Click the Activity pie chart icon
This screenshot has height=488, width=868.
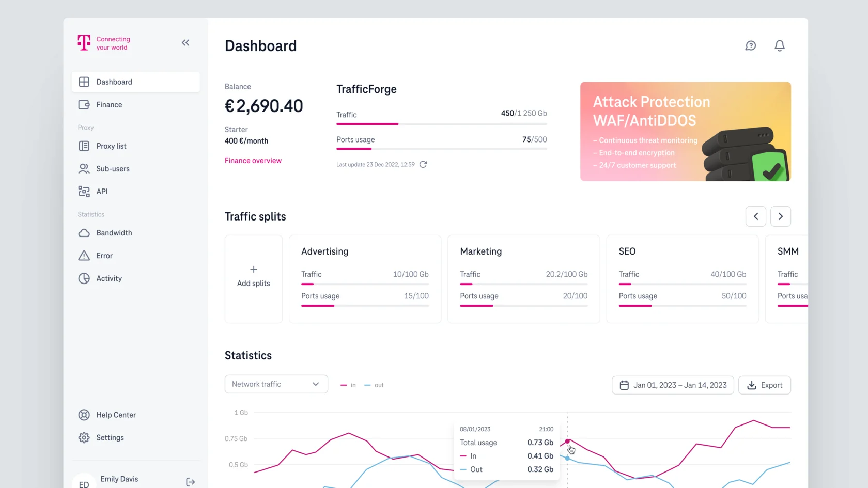(84, 278)
